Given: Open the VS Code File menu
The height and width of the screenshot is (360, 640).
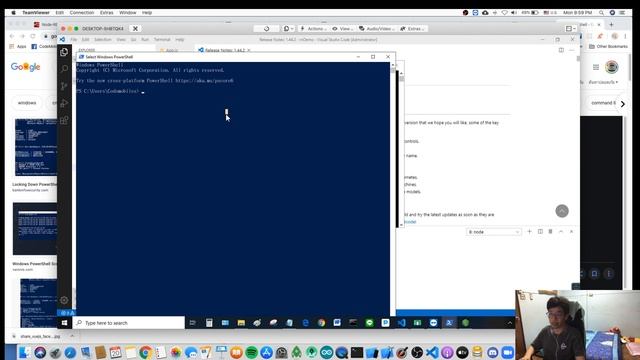Looking at the screenshot, I should (x=73, y=40).
